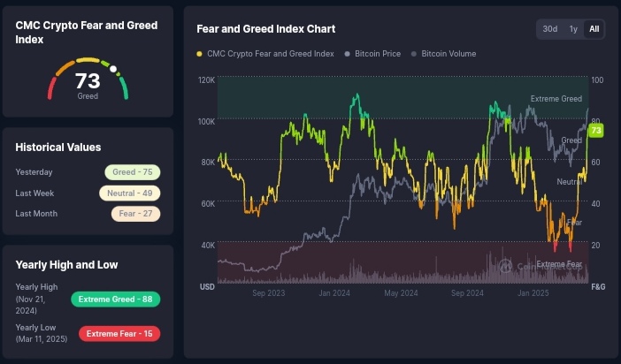
Task: Toggle CMC Crypto Fear and Greed Index legend
Action: pos(270,54)
